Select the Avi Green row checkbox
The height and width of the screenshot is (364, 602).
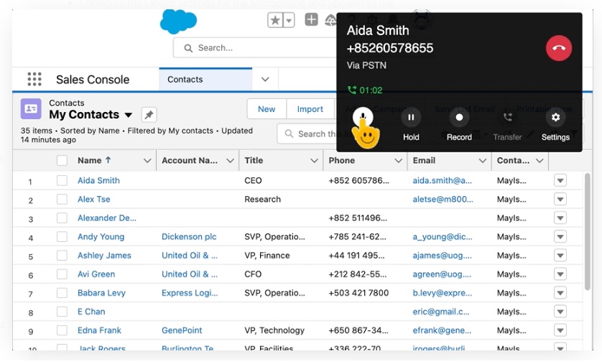coord(62,274)
